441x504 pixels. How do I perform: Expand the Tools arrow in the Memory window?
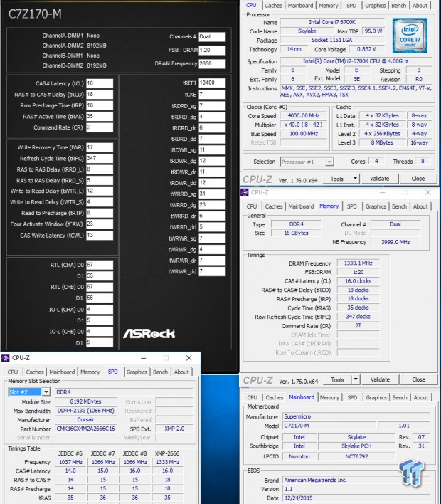click(x=356, y=379)
